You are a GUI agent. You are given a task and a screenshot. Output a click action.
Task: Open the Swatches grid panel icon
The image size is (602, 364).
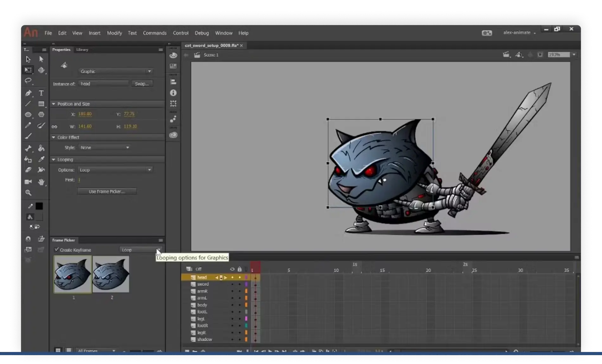173,66
